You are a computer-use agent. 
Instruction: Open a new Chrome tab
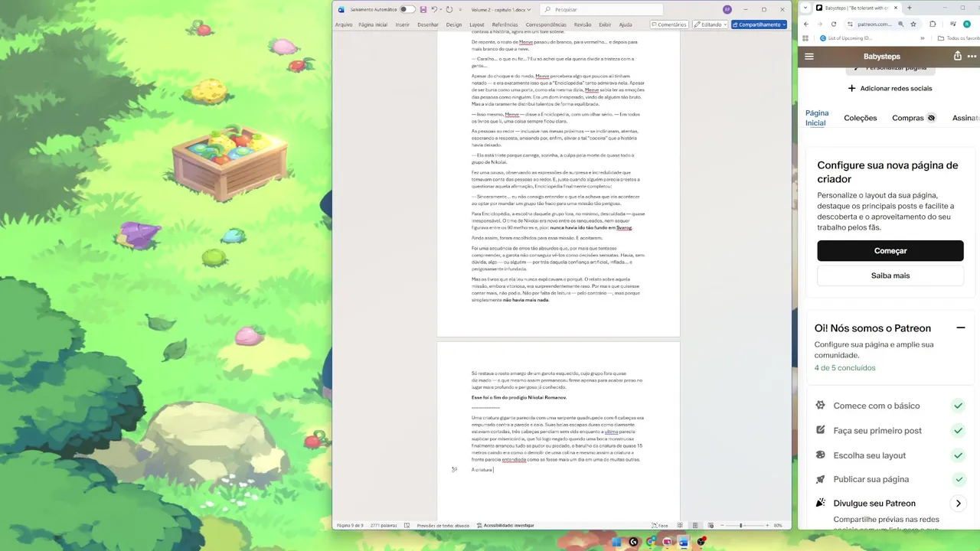click(x=910, y=8)
